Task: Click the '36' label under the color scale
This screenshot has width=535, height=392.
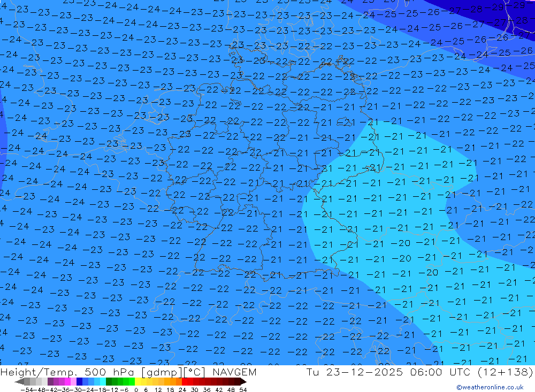Action: click(x=207, y=390)
